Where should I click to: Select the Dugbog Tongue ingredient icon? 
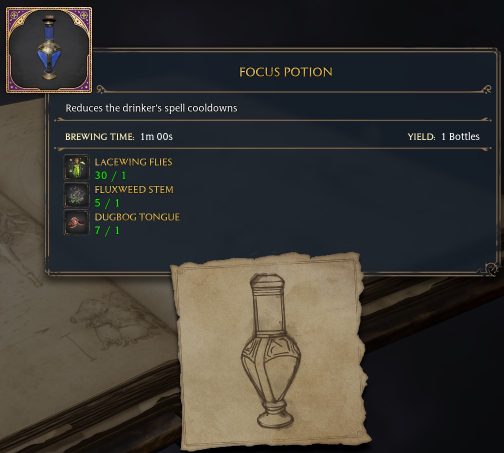click(x=76, y=222)
